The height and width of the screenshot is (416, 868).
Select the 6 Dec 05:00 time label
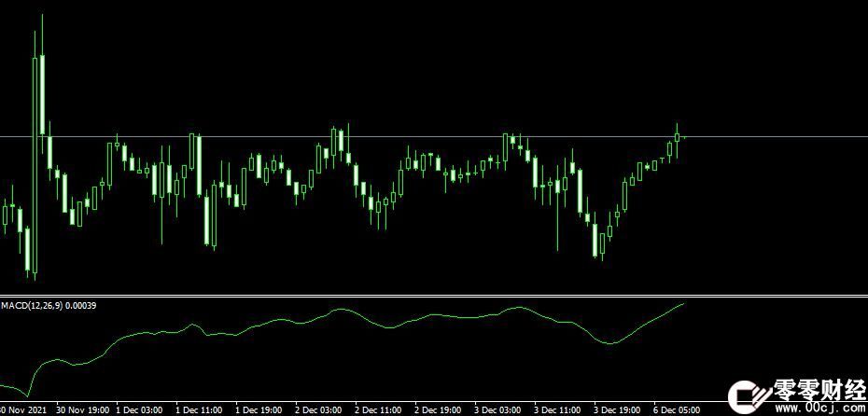point(679,409)
